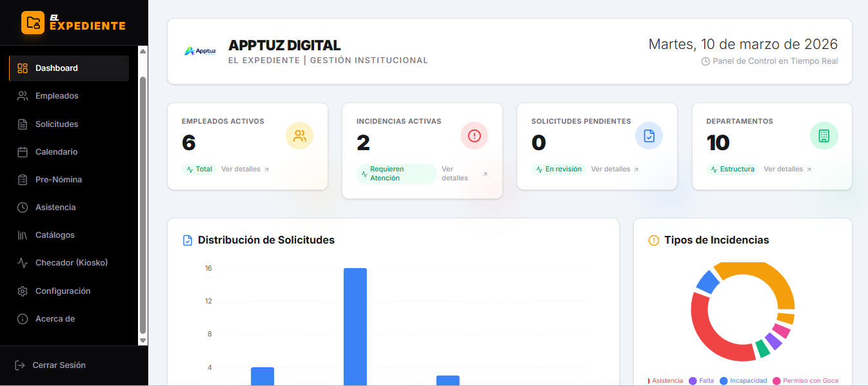Image resolution: width=868 pixels, height=386 pixels.
Task: Click Cerrar Sesión to log out
Action: coord(50,365)
